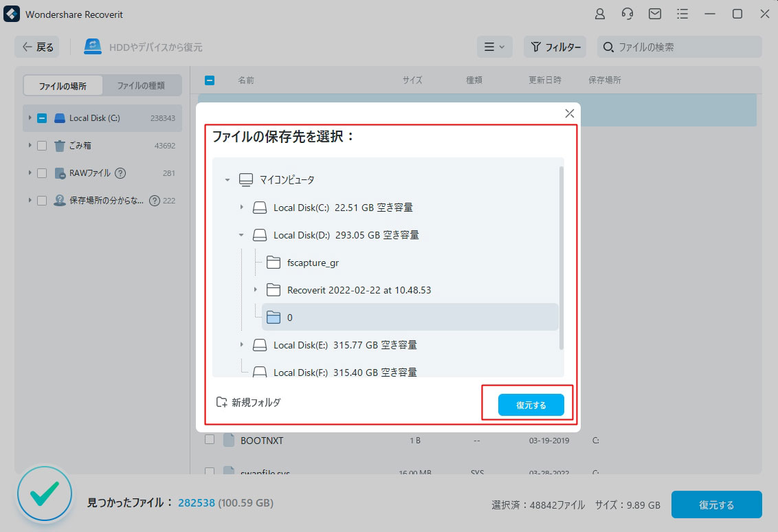
Task: Close the save destination dialog
Action: tap(570, 113)
